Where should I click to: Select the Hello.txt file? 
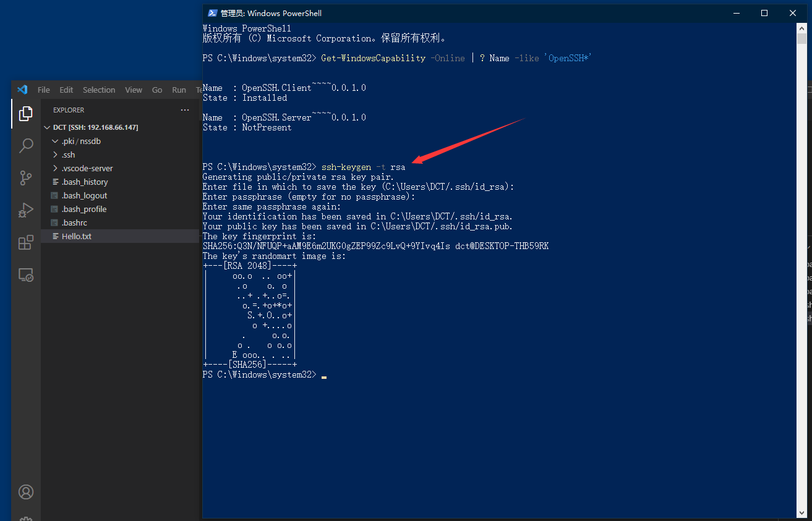120,236
